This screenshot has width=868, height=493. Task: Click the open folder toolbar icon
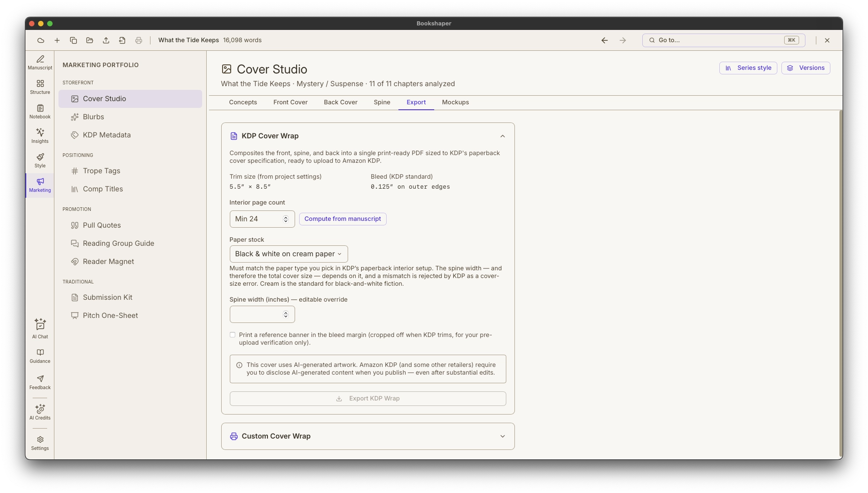(90, 40)
